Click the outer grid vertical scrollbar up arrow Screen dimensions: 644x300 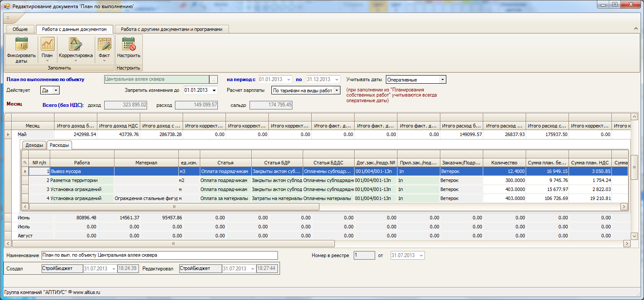(x=634, y=117)
